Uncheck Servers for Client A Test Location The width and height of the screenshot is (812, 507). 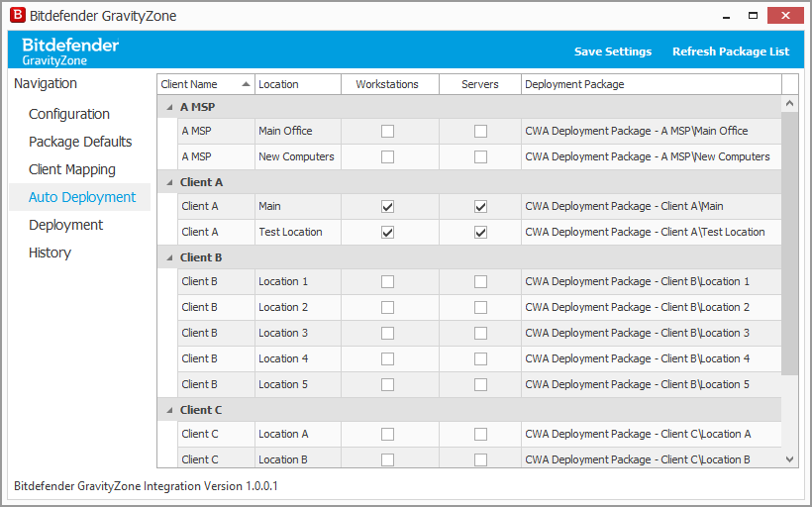coord(480,233)
